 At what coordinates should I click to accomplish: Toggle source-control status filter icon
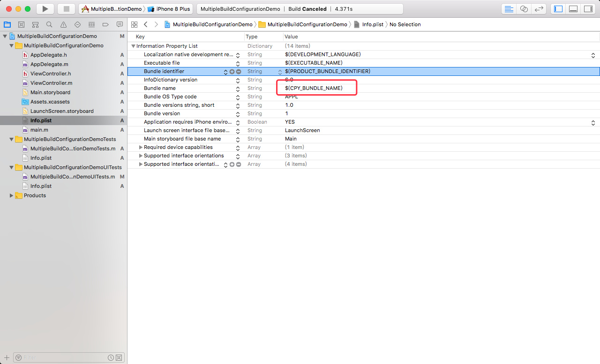119,357
